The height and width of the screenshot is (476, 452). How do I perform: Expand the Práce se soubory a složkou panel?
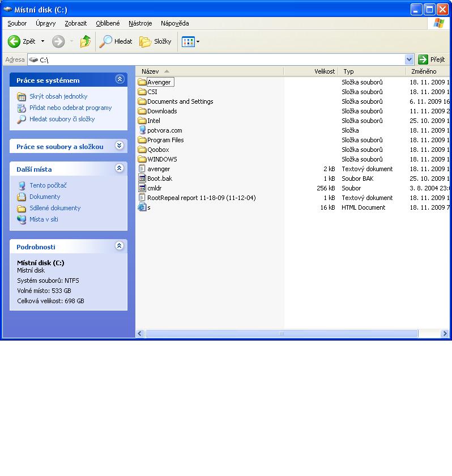pyautogui.click(x=119, y=146)
